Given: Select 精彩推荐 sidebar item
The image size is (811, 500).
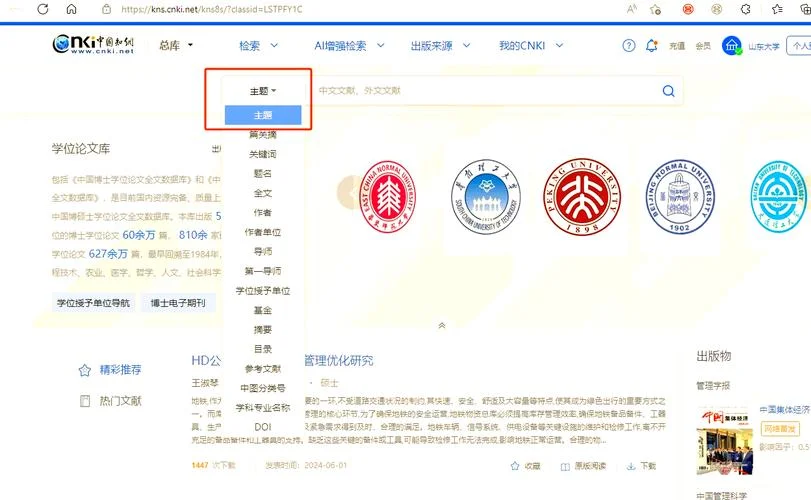Looking at the screenshot, I should click(x=120, y=370).
